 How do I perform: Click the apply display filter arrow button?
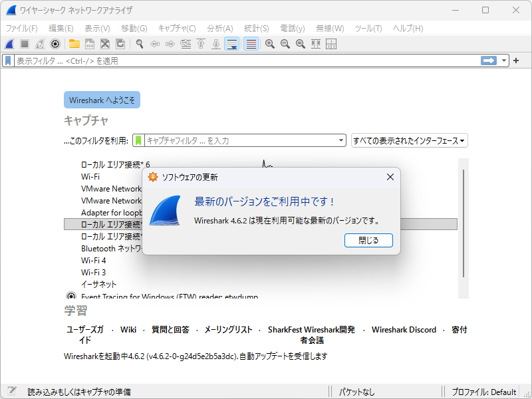pos(487,60)
